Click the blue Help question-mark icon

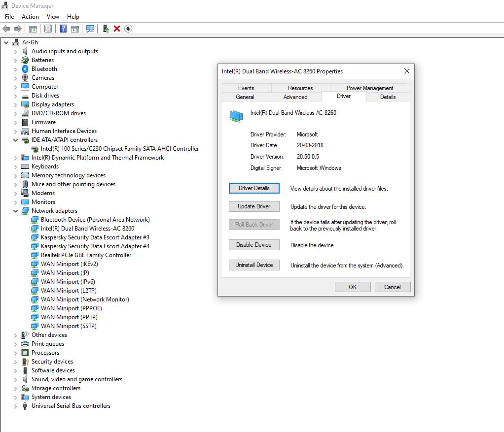coord(63,29)
